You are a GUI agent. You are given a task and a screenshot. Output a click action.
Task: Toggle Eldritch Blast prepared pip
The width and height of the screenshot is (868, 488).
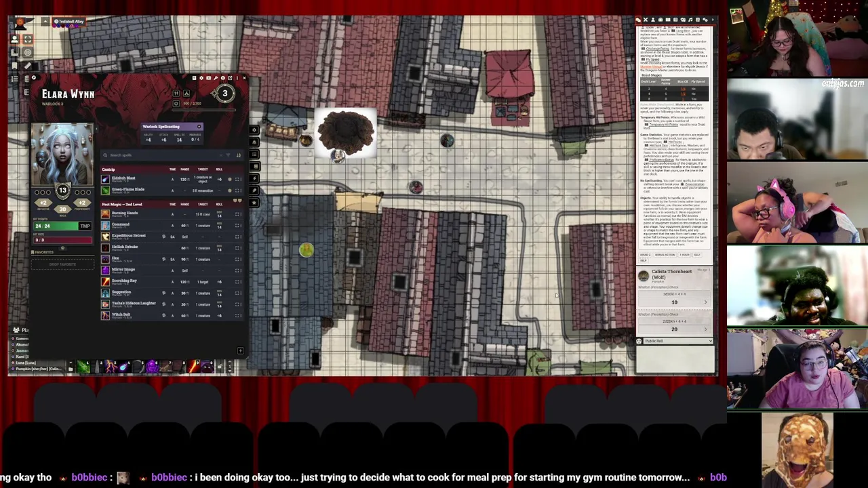229,180
